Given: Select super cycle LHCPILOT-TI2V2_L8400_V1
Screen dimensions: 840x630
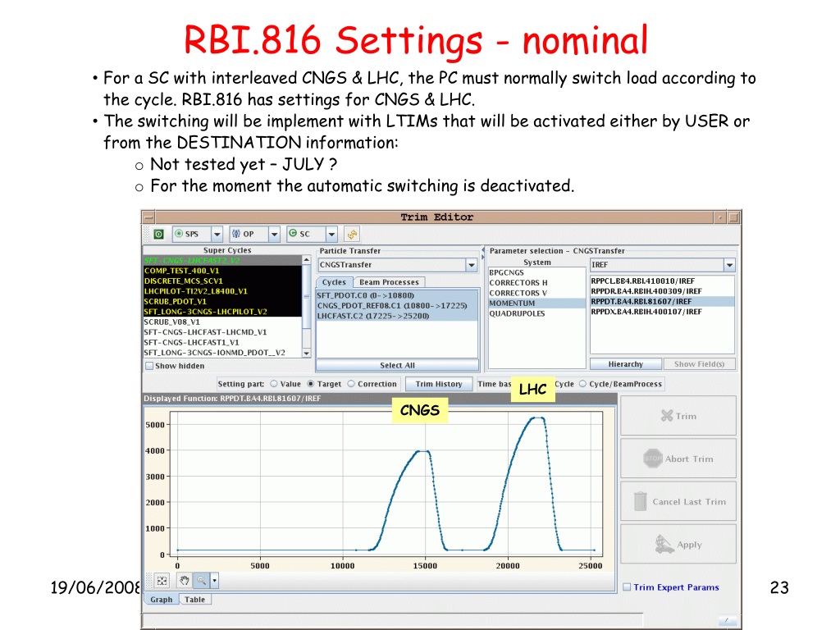Looking at the screenshot, I should point(222,291).
